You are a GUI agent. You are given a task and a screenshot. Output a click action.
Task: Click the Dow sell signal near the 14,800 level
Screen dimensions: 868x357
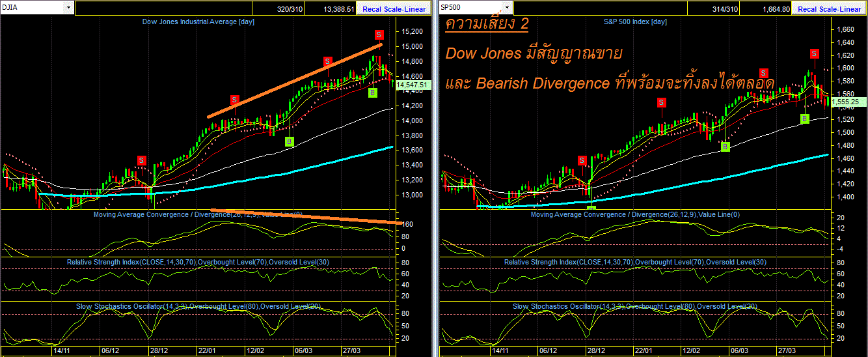(x=328, y=61)
